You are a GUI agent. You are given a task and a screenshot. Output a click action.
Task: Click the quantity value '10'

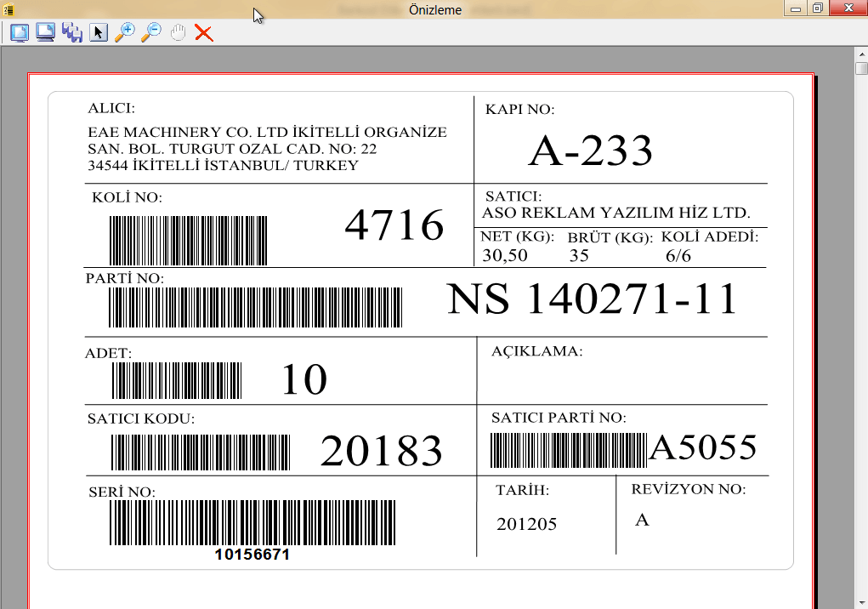click(x=304, y=380)
